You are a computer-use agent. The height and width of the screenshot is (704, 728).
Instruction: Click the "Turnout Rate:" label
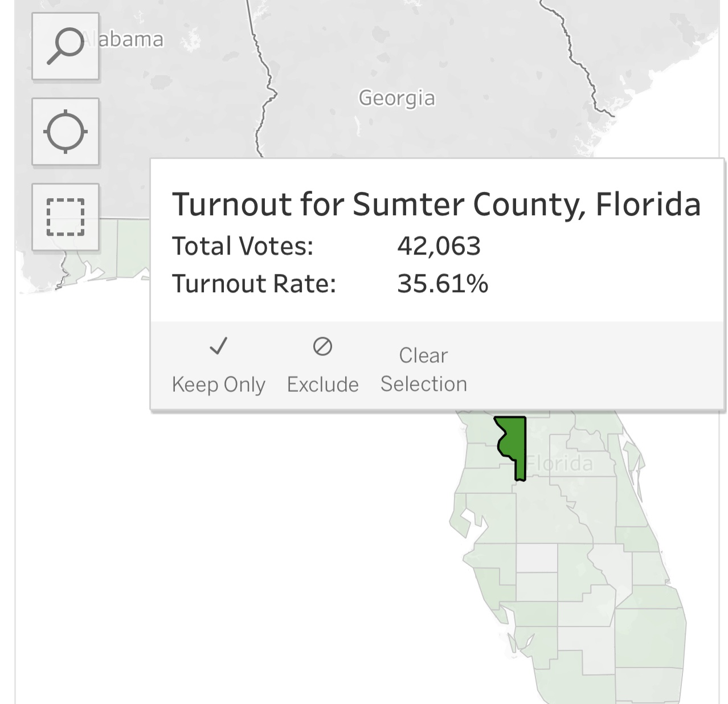[254, 284]
